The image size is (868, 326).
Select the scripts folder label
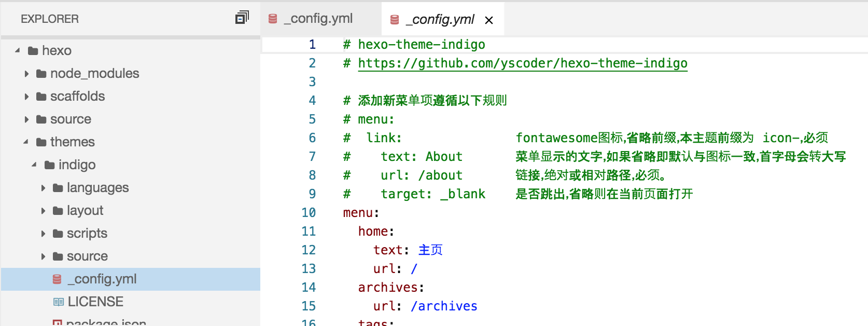click(87, 234)
